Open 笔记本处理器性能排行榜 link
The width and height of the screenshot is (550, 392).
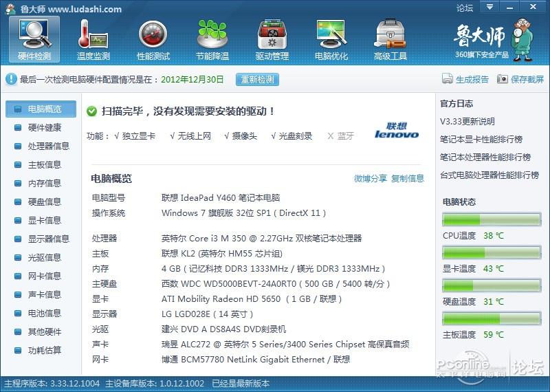[485, 157]
